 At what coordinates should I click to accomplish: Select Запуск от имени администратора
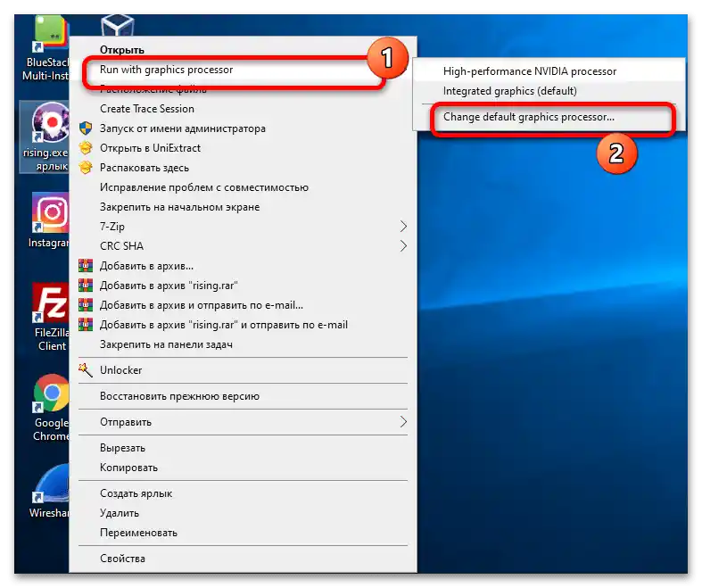pyautogui.click(x=243, y=128)
